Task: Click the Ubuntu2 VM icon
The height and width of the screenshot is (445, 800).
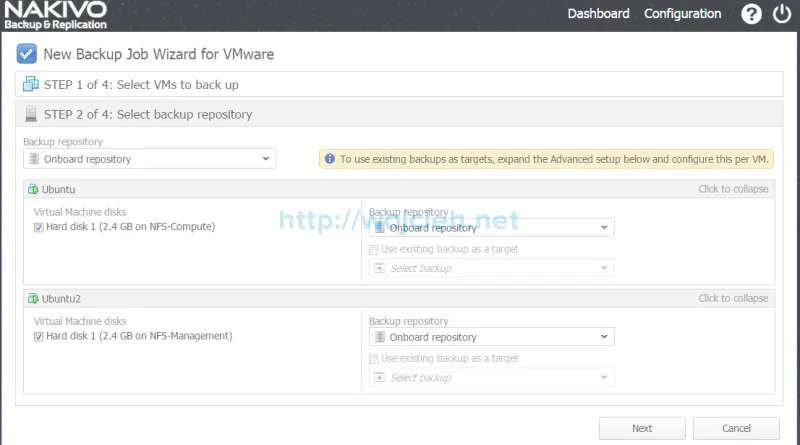Action: coord(33,298)
